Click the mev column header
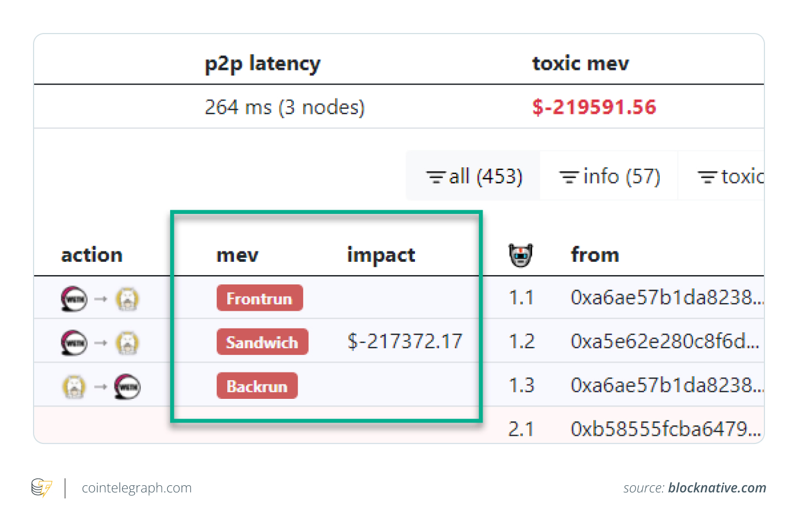 coord(237,255)
